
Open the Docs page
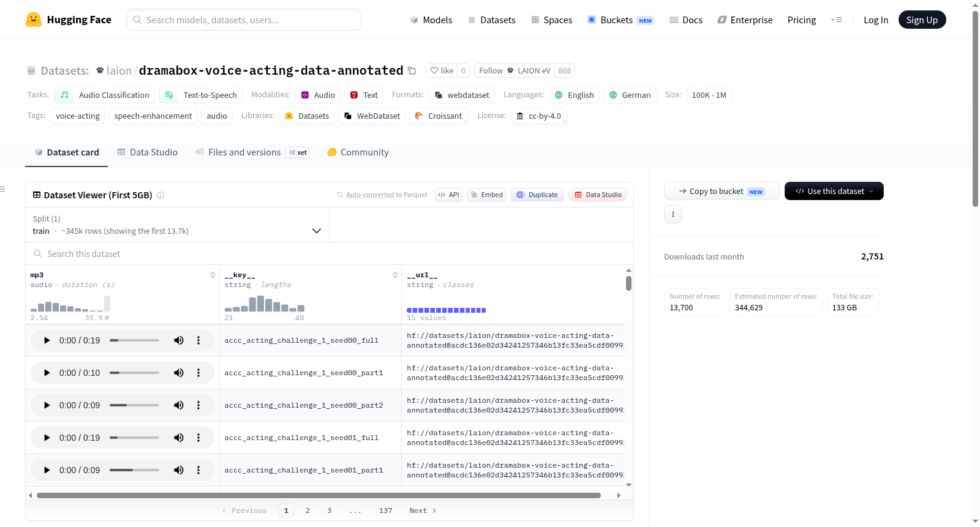[x=685, y=20]
